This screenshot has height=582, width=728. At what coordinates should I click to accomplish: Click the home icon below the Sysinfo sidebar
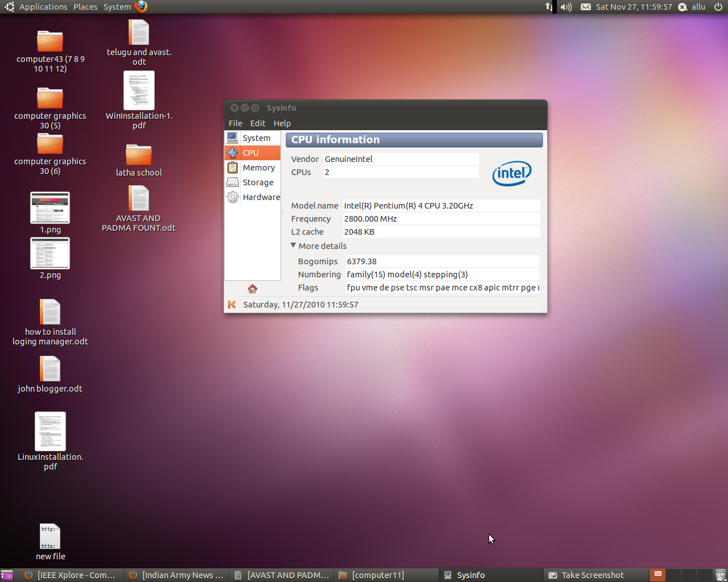coord(252,288)
